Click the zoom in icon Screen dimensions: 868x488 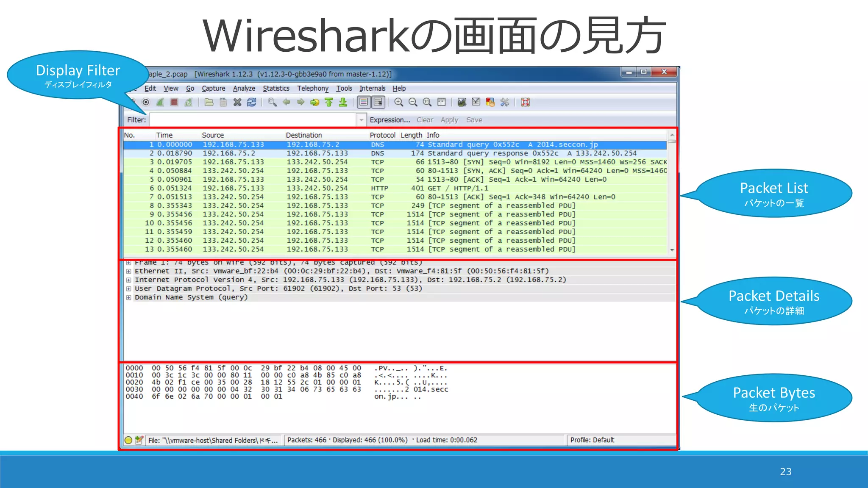point(399,103)
